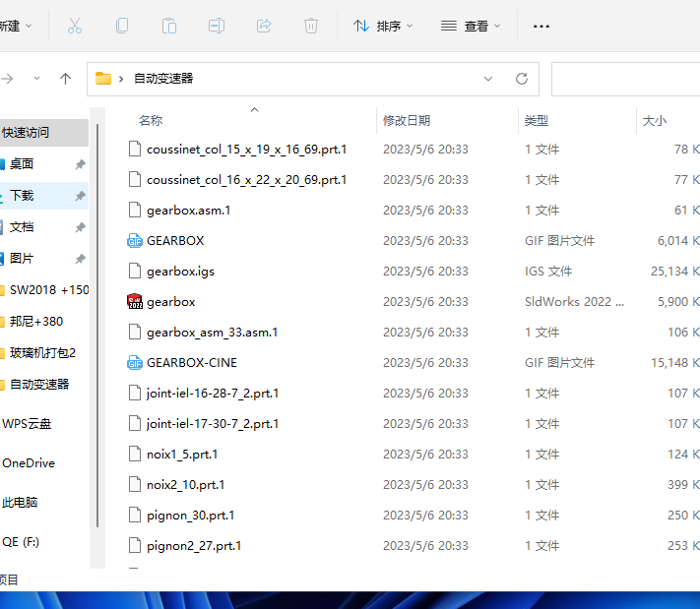Click the Rename icon in toolbar
Image resolution: width=700 pixels, height=609 pixels.
(x=217, y=26)
